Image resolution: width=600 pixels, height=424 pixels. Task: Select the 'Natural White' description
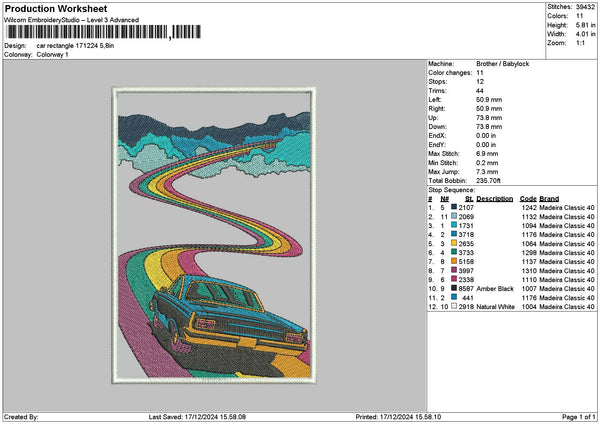tap(496, 307)
